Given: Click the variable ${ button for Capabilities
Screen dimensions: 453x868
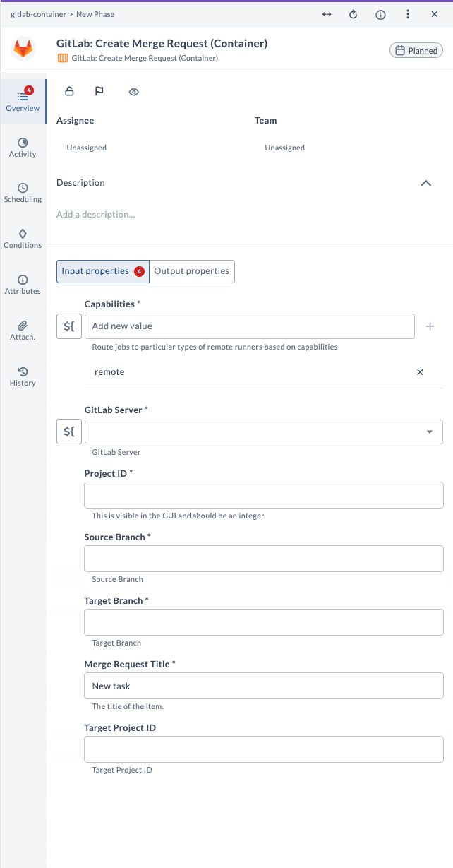Looking at the screenshot, I should click(69, 326).
